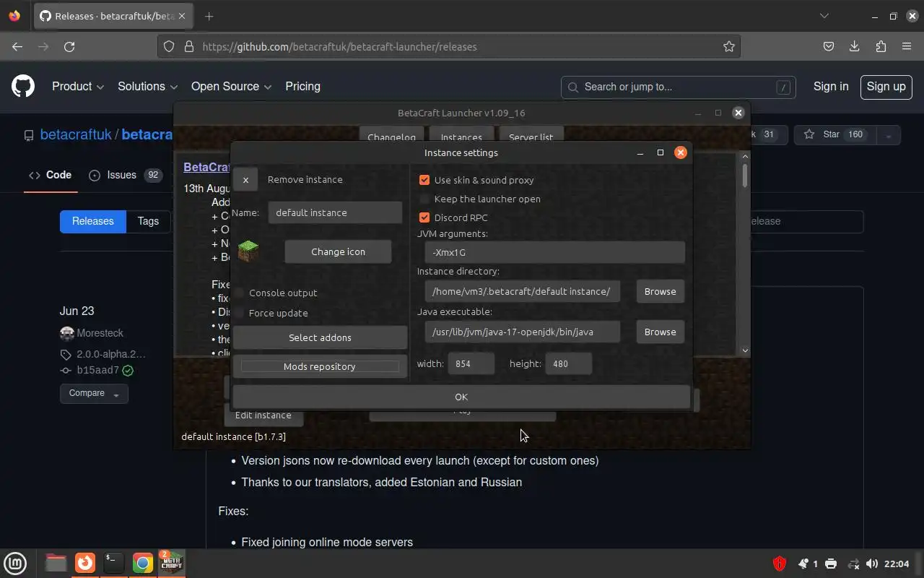Open the Mods repository button

[x=320, y=367]
